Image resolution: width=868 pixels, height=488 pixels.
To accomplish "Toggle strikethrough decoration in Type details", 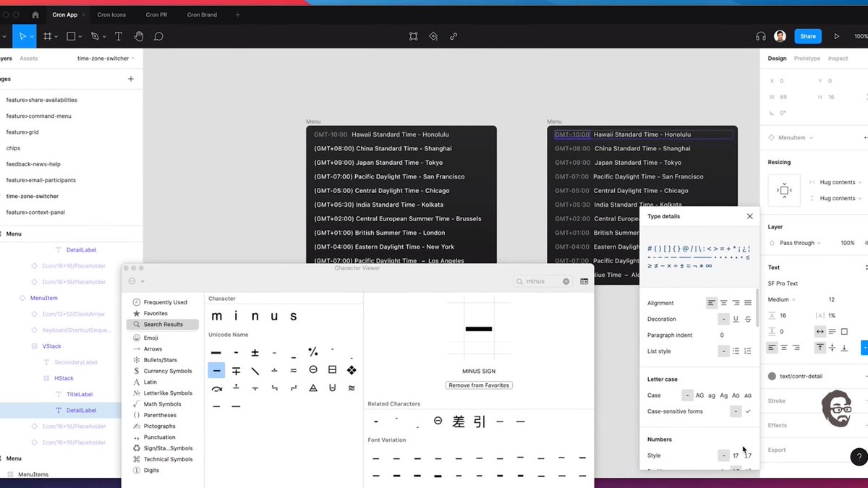I will coord(747,319).
